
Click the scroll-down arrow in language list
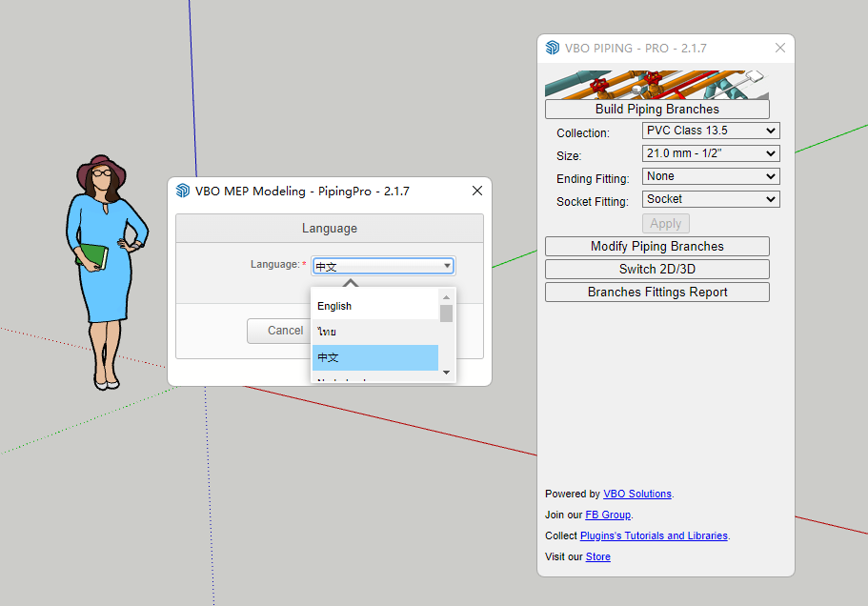point(446,373)
